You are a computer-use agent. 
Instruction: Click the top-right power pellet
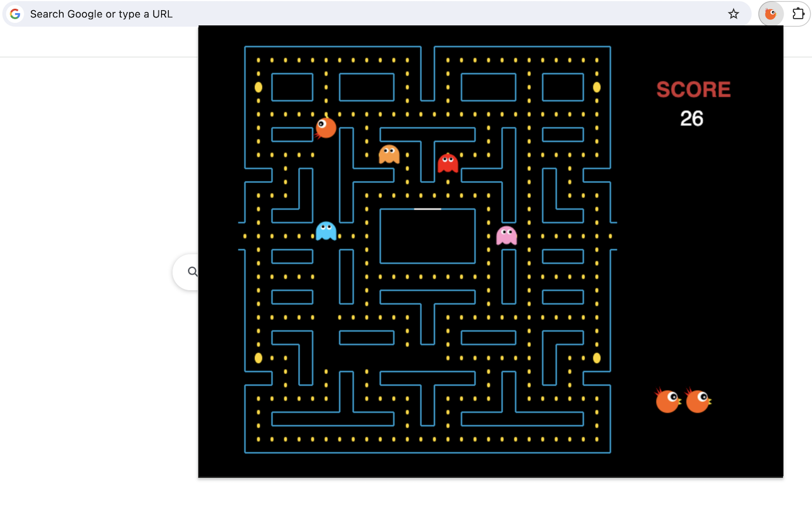[596, 88]
